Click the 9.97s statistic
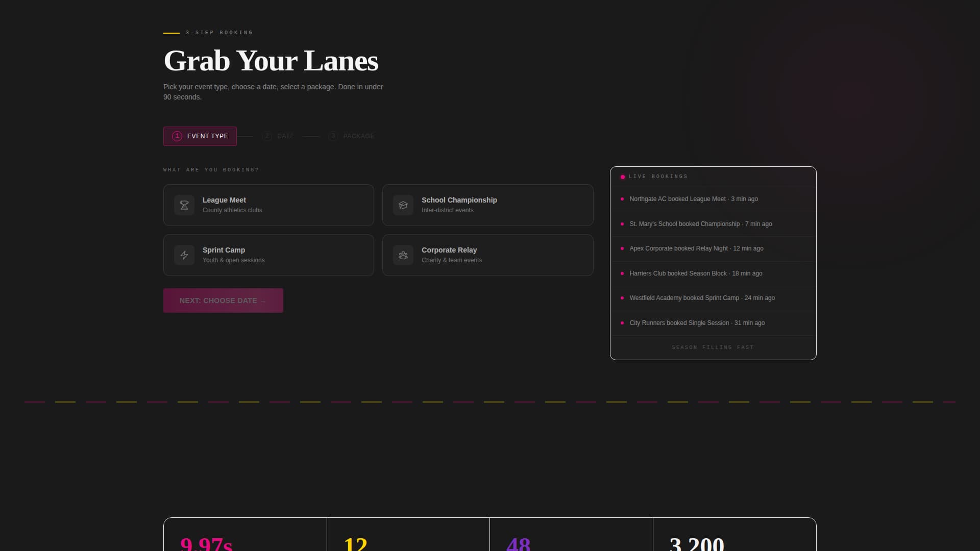Viewport: 980px width, 551px height. (x=206, y=543)
